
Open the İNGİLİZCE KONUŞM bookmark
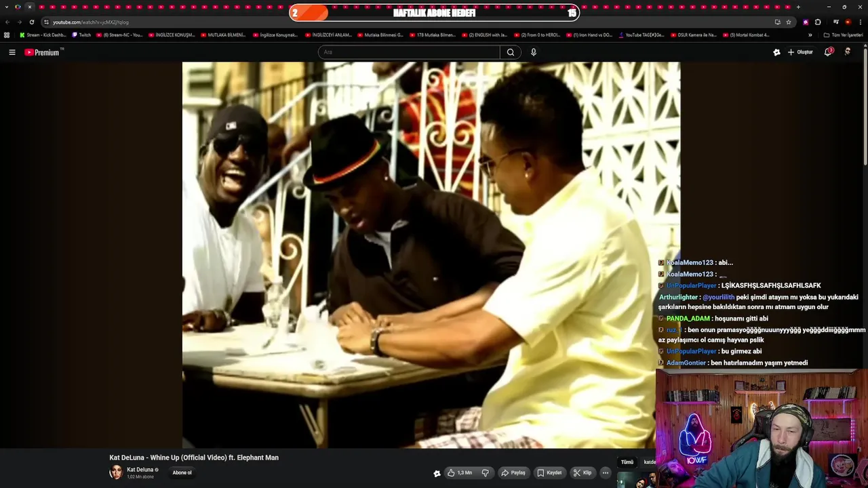pos(172,35)
